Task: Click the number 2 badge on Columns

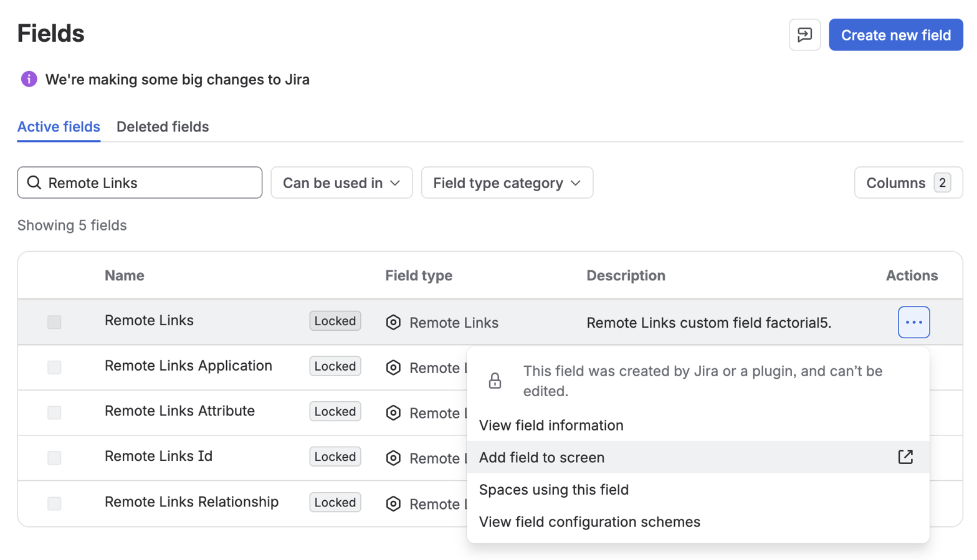Action: 942,183
